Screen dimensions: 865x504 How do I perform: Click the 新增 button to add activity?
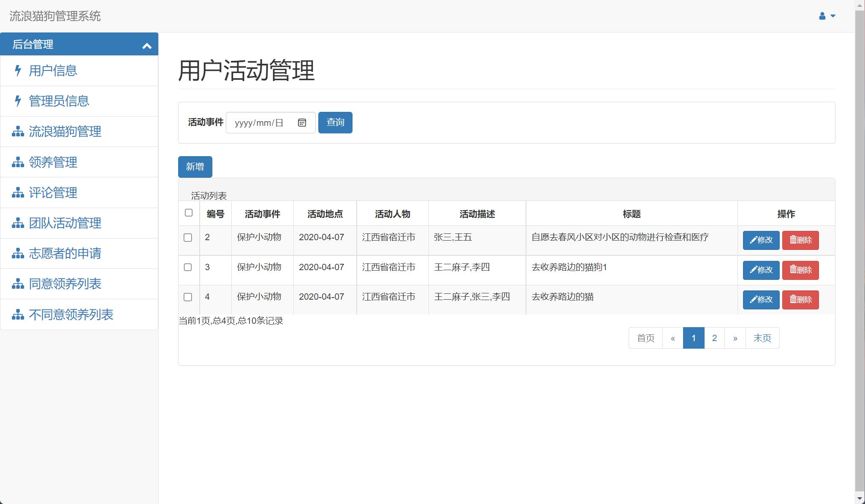pos(195,167)
